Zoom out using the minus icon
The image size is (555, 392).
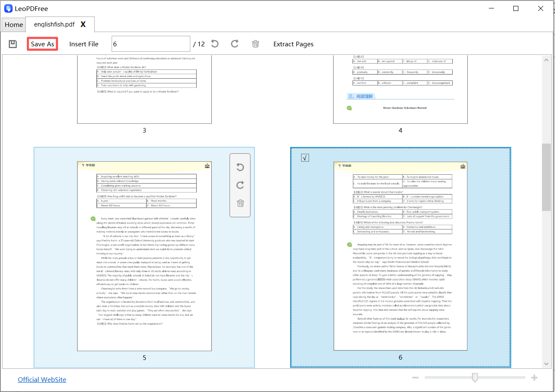pos(415,377)
